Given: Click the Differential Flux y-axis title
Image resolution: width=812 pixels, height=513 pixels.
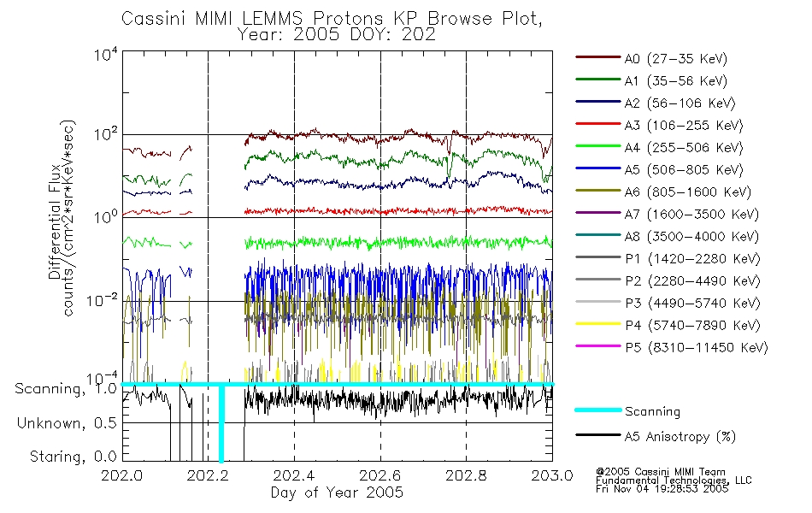Looking at the screenshot, I should point(55,222).
